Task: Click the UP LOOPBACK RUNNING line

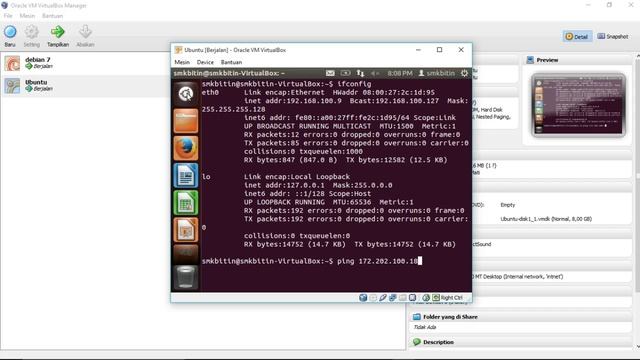Action: (x=328, y=202)
